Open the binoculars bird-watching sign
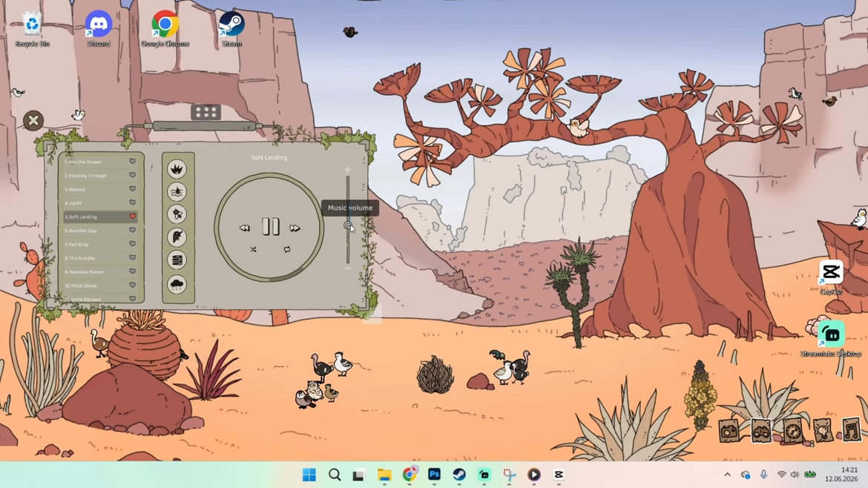This screenshot has height=488, width=868. click(760, 430)
